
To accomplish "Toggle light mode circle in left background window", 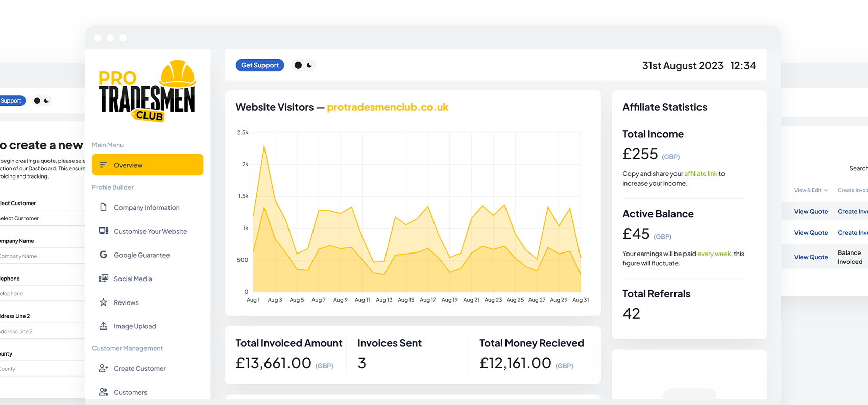I will tap(37, 100).
